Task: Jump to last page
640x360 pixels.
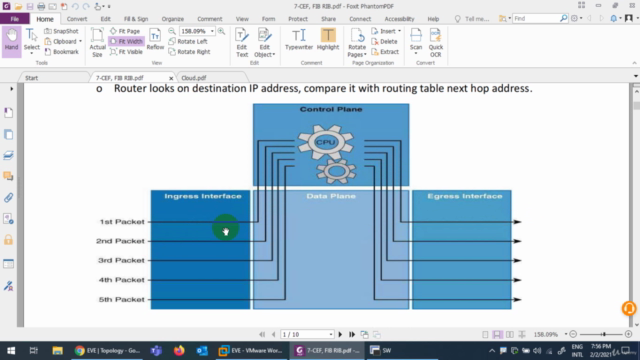Action: [352, 334]
